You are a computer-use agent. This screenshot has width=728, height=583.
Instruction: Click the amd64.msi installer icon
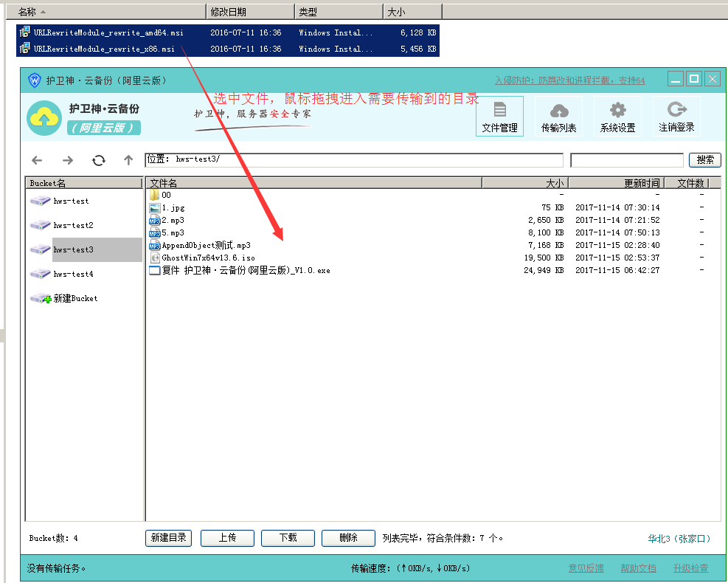(24, 32)
